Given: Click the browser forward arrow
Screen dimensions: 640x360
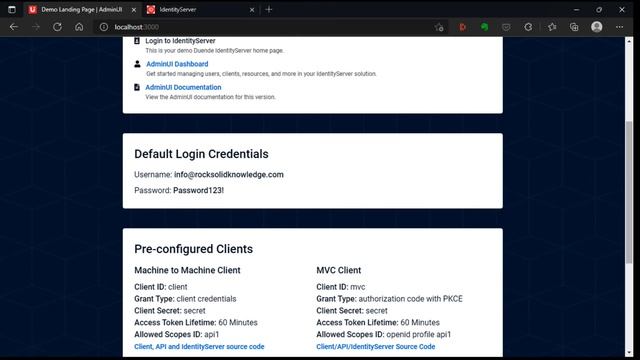Looking at the screenshot, I should (x=36, y=27).
